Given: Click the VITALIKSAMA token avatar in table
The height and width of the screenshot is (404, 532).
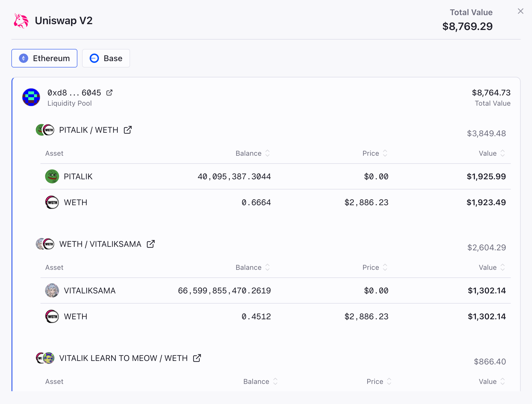Looking at the screenshot, I should pos(52,291).
